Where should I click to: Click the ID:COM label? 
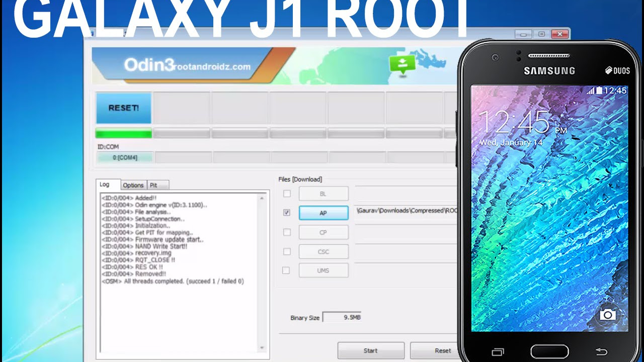point(108,147)
